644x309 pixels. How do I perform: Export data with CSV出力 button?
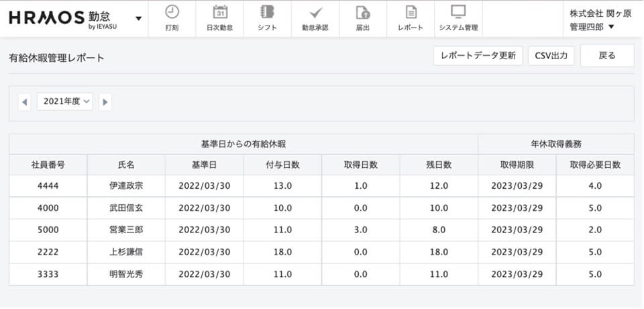[551, 56]
